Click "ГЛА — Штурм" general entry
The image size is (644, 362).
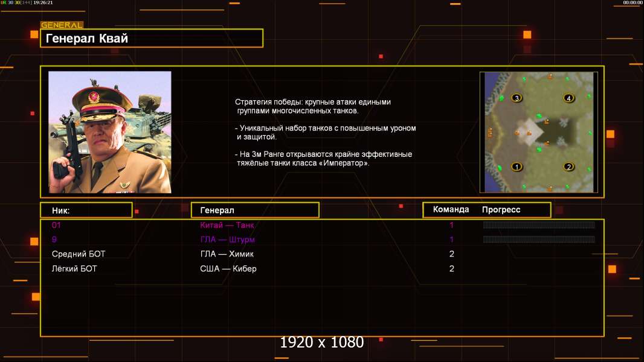[x=228, y=240]
